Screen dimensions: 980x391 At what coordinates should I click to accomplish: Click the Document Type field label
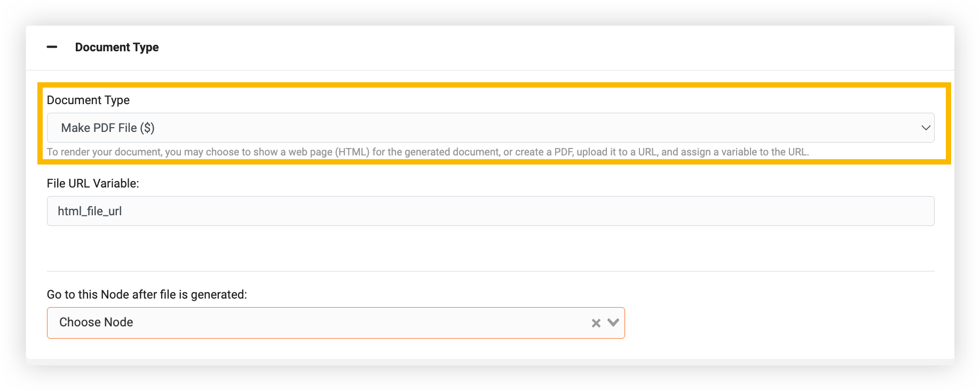point(88,100)
